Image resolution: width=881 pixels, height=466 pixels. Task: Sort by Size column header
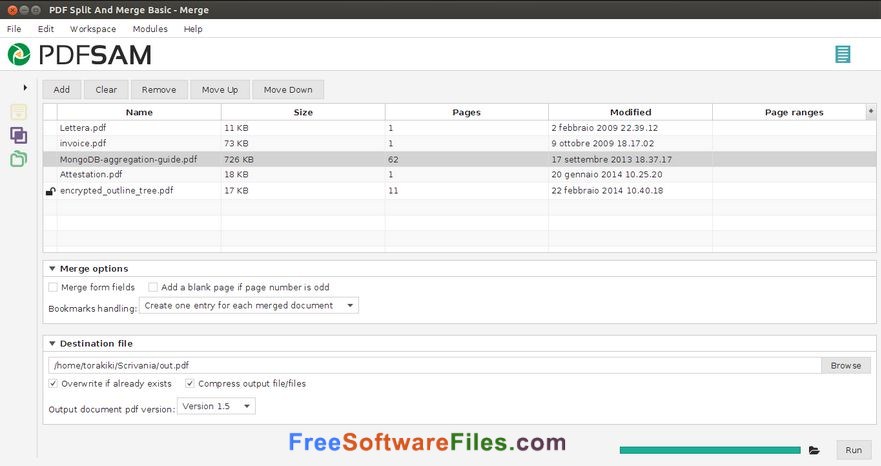[x=303, y=112]
